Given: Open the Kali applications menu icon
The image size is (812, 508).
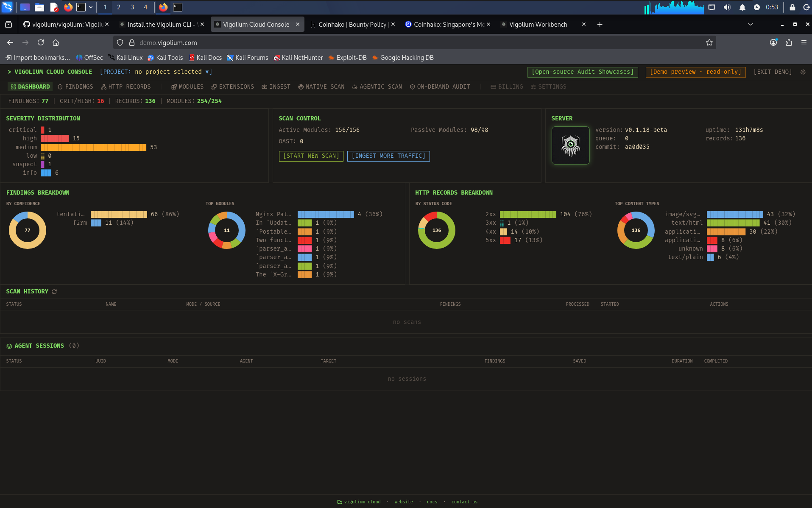Looking at the screenshot, I should 7,7.
